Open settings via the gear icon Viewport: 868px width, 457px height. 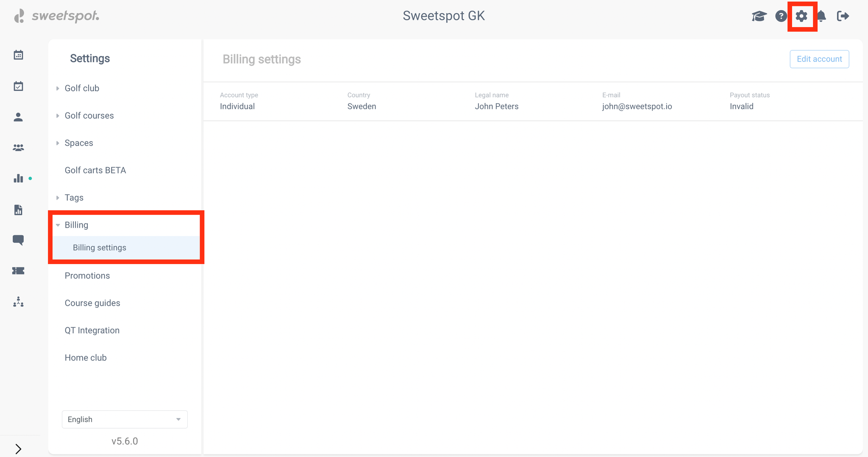(x=801, y=16)
